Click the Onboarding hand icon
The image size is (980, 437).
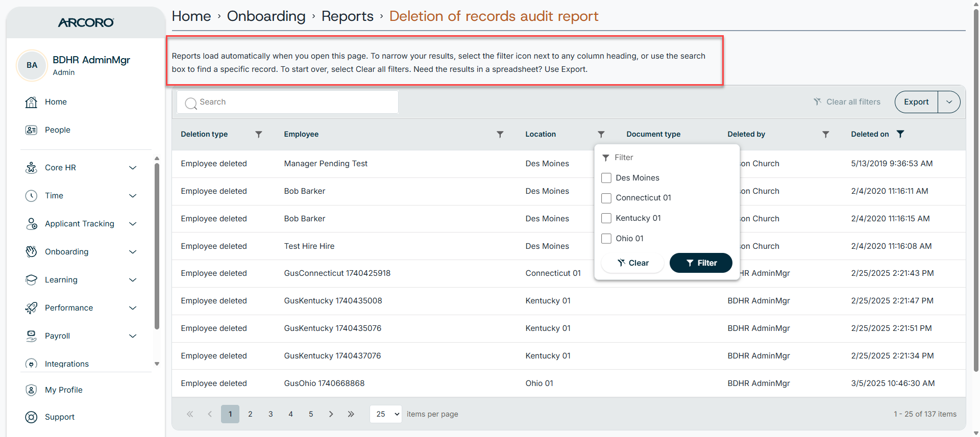click(31, 252)
